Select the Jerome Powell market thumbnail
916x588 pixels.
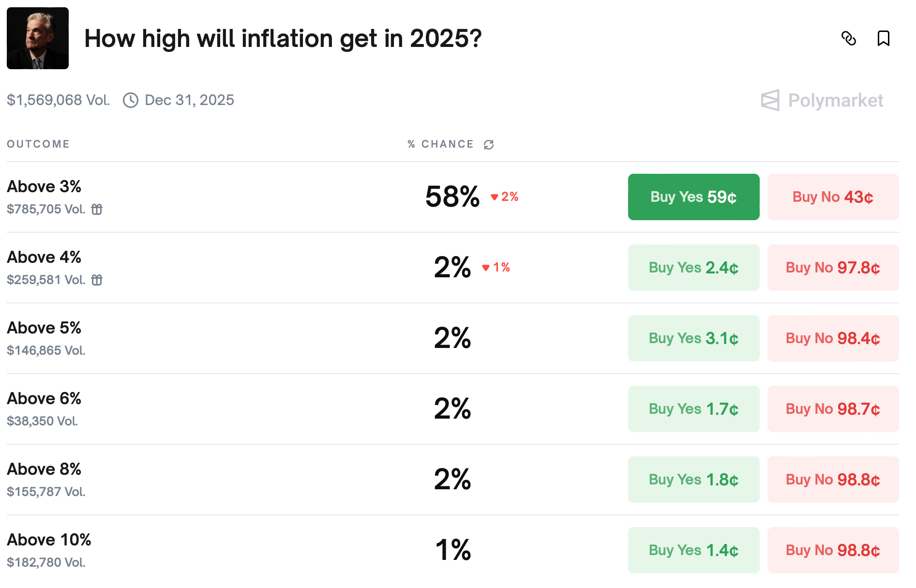coord(38,38)
